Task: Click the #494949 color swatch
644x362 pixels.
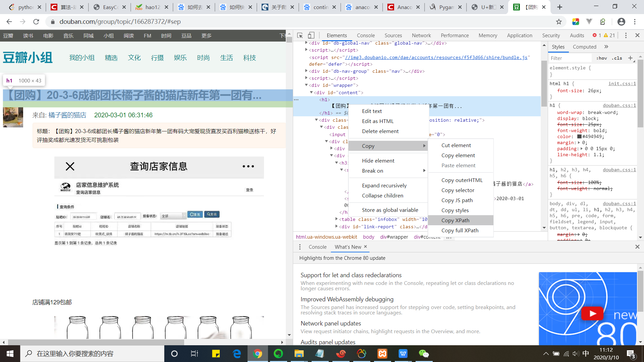Action: pos(579,137)
